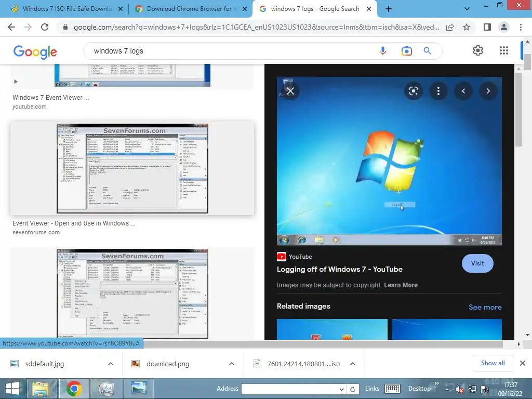Go back to the previous page

click(x=11, y=27)
